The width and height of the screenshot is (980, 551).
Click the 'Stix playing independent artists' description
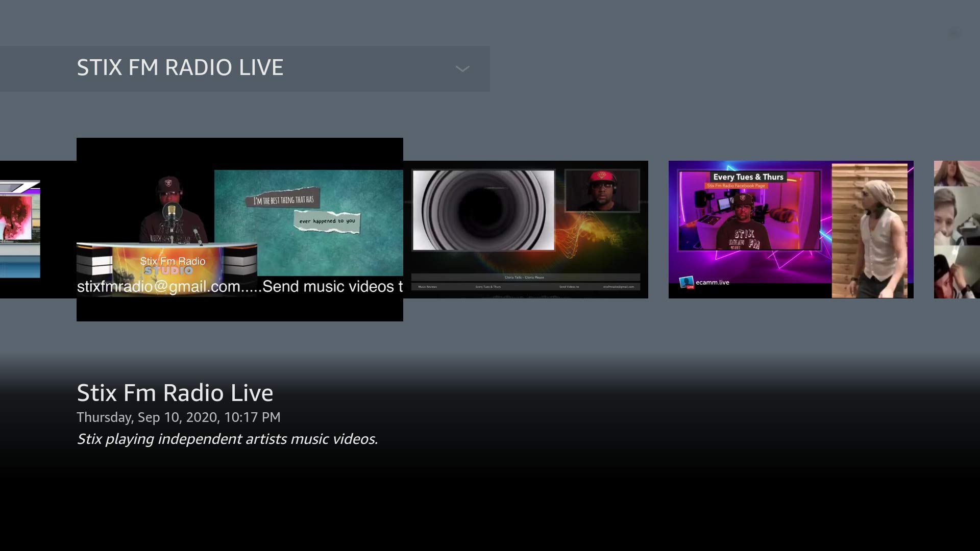tap(227, 439)
